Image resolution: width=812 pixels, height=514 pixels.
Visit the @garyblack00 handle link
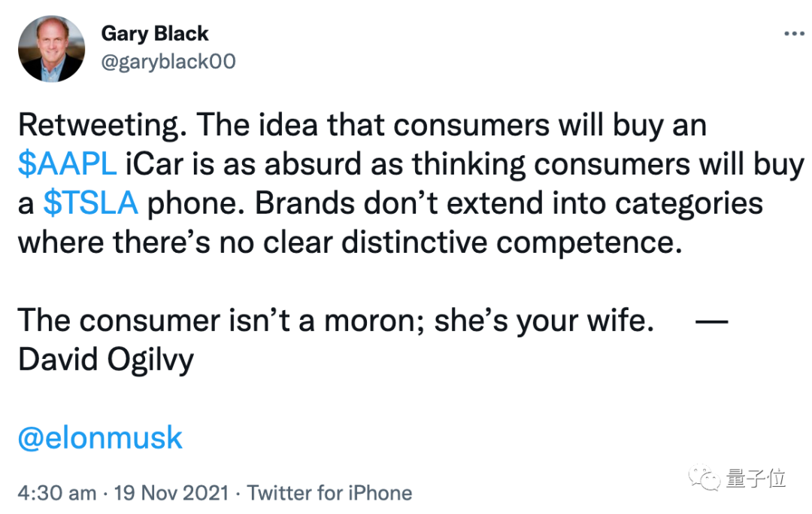(x=168, y=61)
